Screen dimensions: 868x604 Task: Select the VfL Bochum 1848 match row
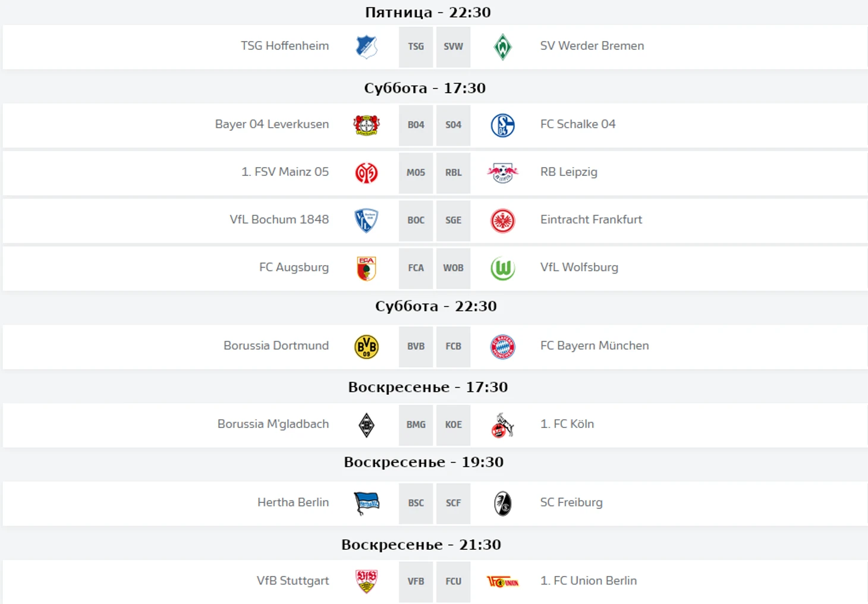[x=435, y=221]
